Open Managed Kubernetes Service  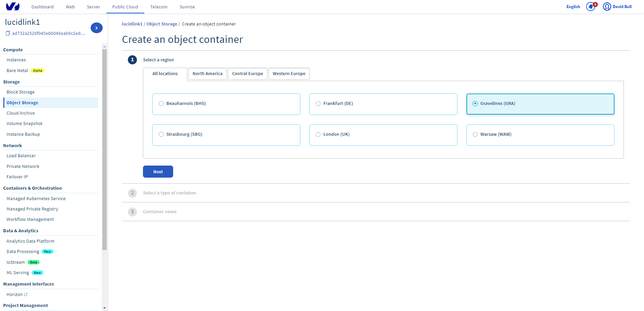coord(36,199)
